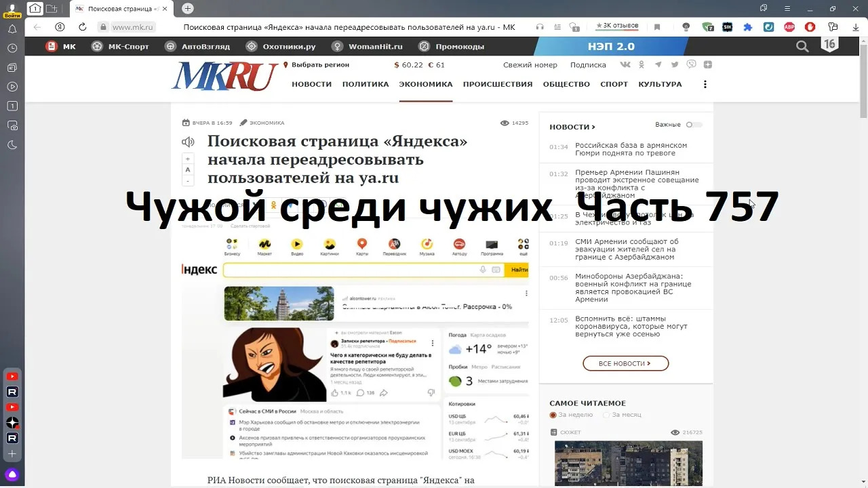Open the ПРОИСШЕСТВИЯ menu section
Image resolution: width=868 pixels, height=488 pixels.
click(x=498, y=85)
